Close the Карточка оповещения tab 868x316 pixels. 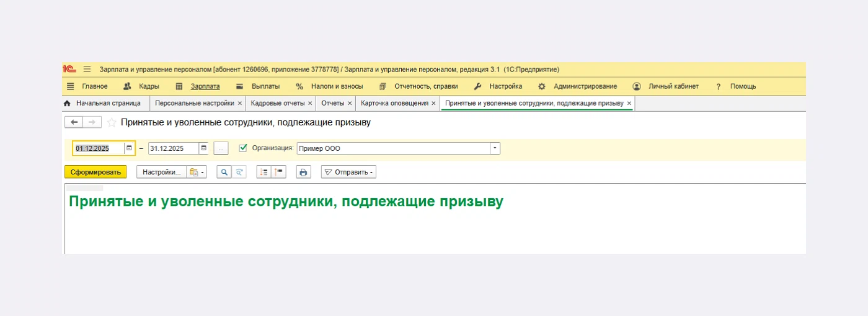pos(433,103)
